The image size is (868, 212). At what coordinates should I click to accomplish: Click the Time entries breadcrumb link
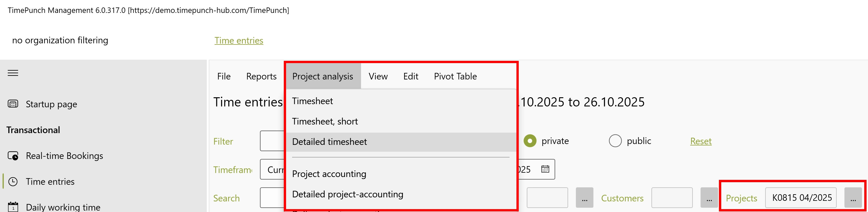coord(239,40)
